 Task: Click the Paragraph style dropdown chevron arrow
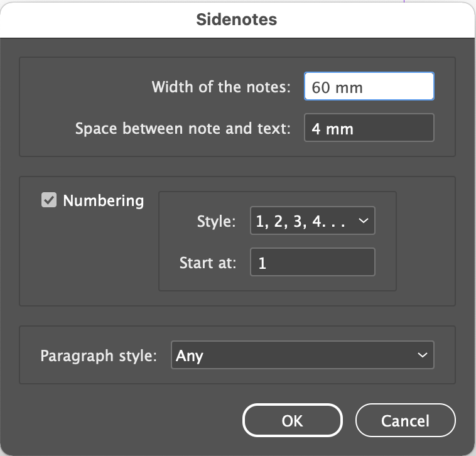coord(421,356)
